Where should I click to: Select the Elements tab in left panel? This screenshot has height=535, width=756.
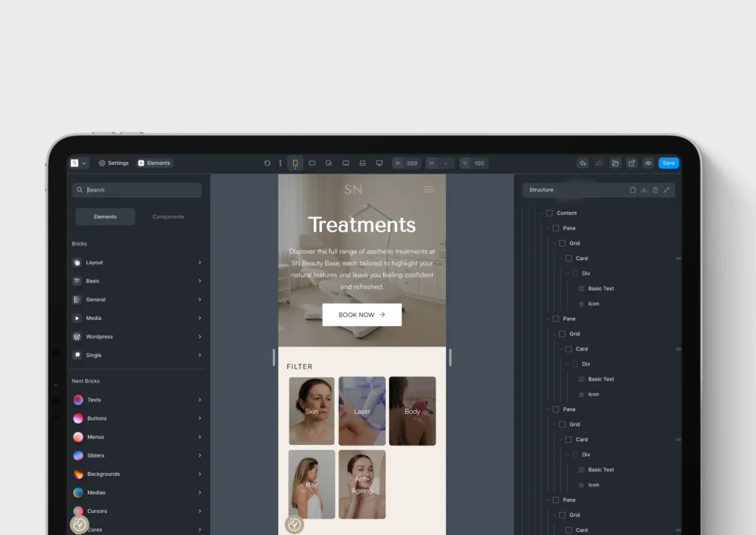[x=105, y=217]
